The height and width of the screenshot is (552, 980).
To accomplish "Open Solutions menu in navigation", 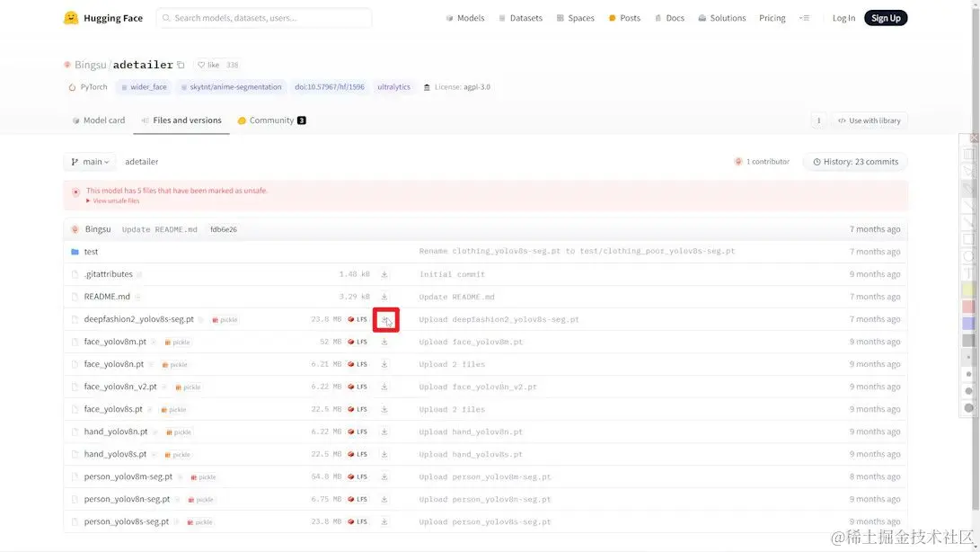I will (x=722, y=18).
